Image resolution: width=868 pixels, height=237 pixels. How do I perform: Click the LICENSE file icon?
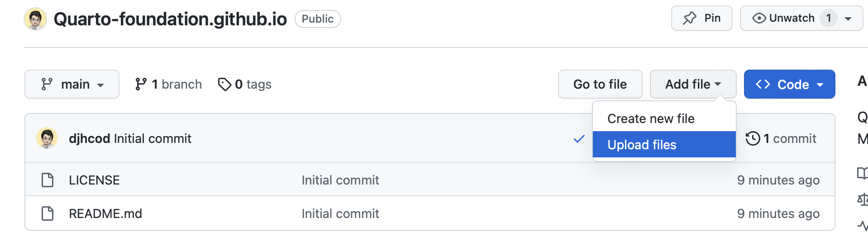pos(48,180)
